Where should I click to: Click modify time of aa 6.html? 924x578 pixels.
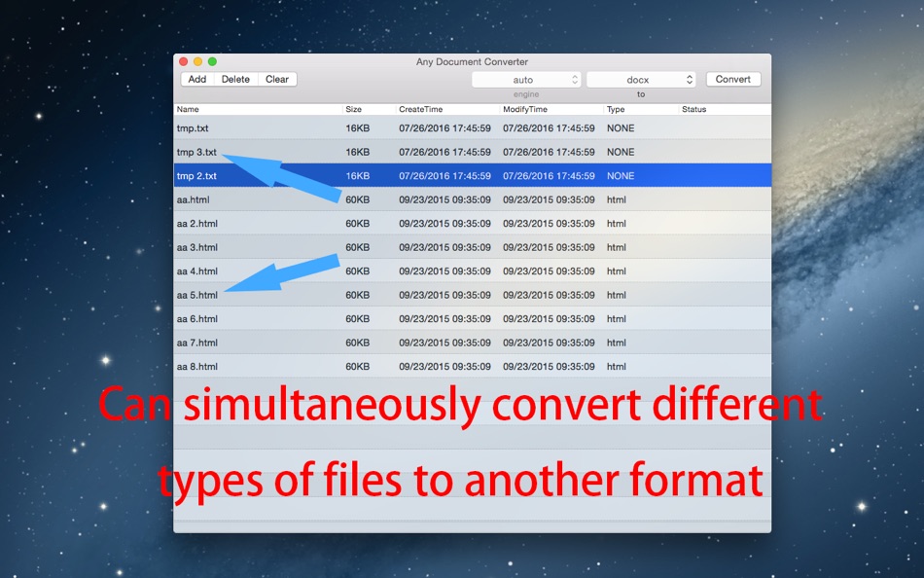click(549, 318)
